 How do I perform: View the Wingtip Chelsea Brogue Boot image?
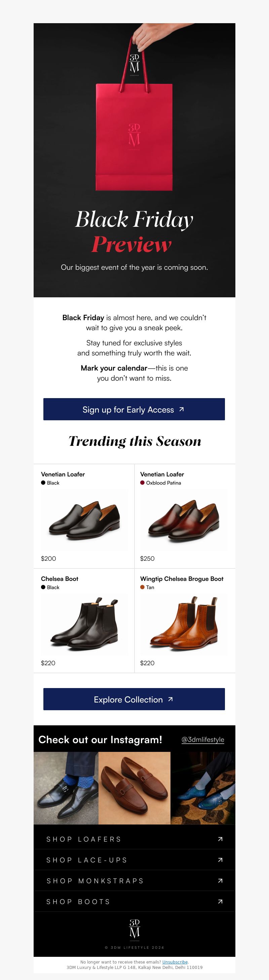pos(183,624)
